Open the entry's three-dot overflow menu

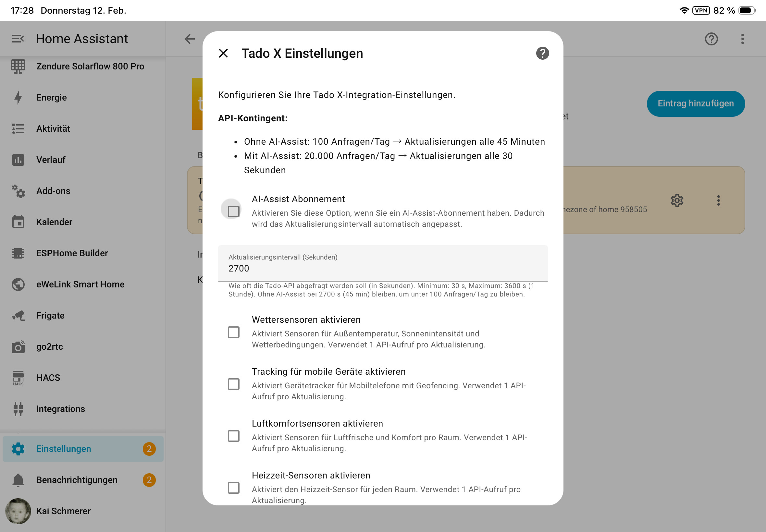pyautogui.click(x=718, y=200)
